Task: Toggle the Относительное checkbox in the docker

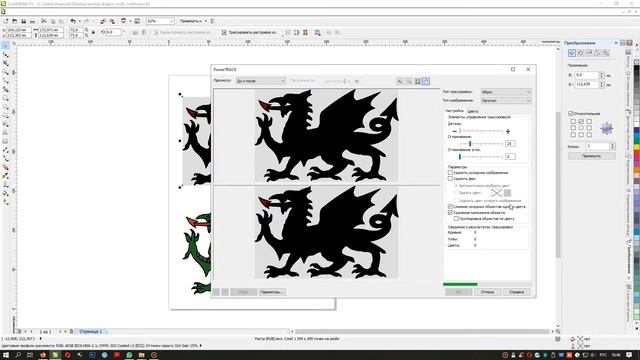Action: coord(571,113)
